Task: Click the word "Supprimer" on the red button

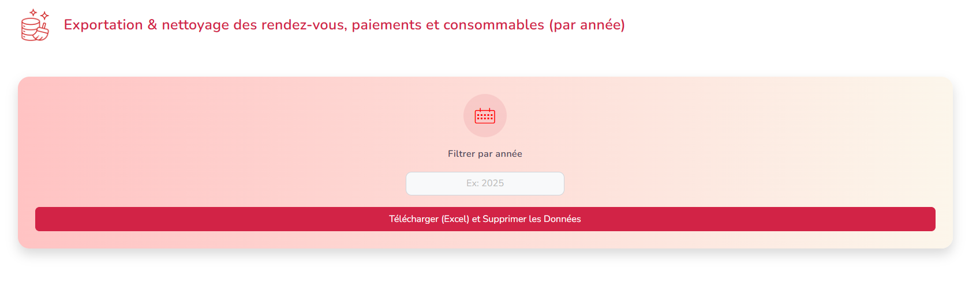Action: pyautogui.click(x=504, y=219)
